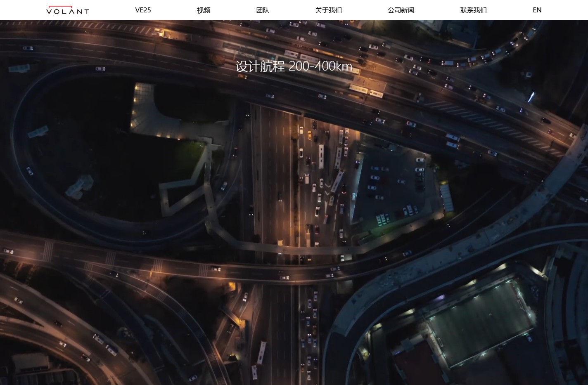The image size is (588, 385).
Task: Switch the site language to EN
Action: [537, 10]
